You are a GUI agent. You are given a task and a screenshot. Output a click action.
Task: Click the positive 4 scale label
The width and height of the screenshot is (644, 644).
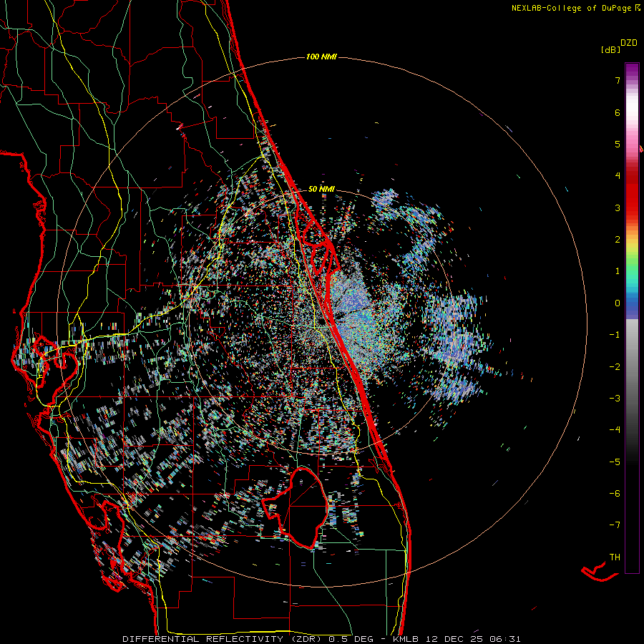coord(618,176)
